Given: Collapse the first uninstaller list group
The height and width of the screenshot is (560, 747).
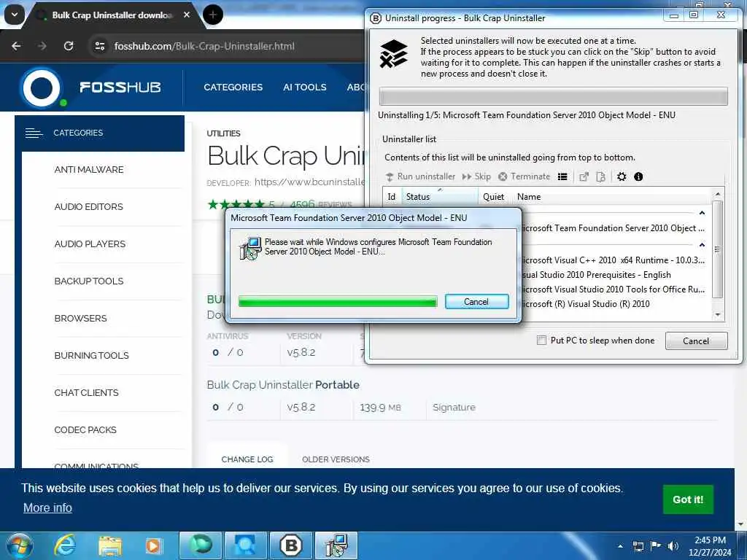Looking at the screenshot, I should point(702,213).
